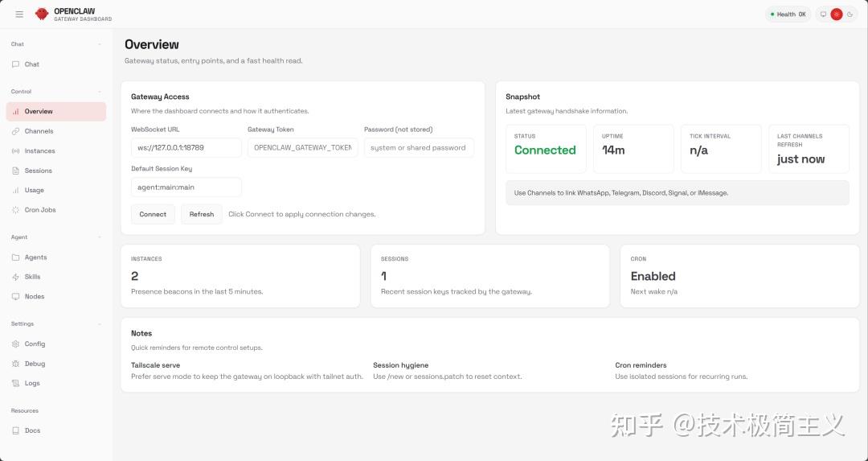Collapse the Control sidebar group

100,92
